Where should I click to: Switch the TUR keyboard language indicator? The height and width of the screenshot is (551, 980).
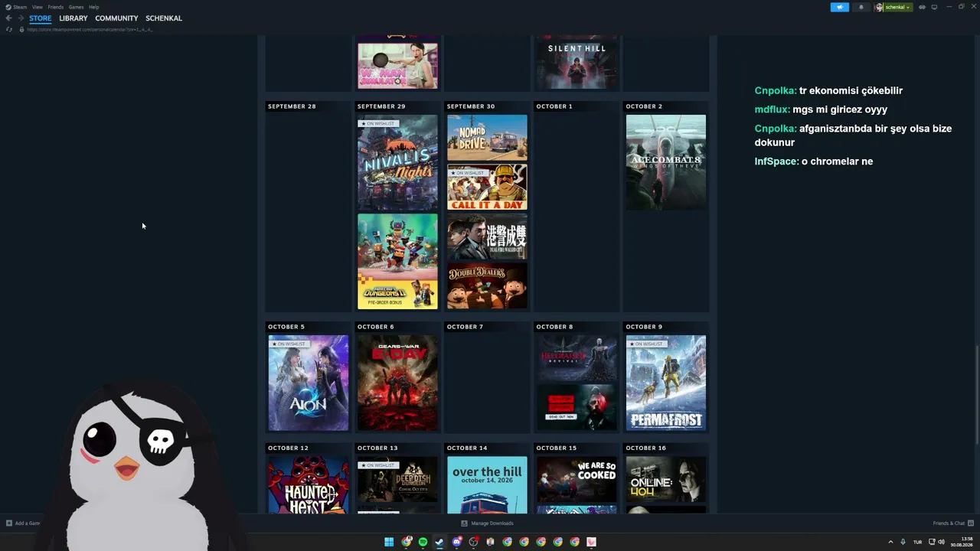(918, 542)
